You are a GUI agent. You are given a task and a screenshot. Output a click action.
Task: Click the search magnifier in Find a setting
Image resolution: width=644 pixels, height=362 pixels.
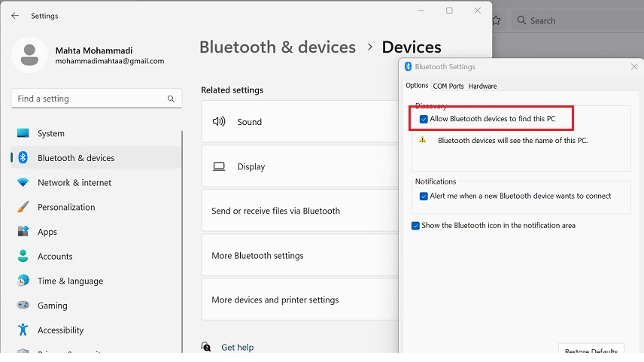pos(171,99)
